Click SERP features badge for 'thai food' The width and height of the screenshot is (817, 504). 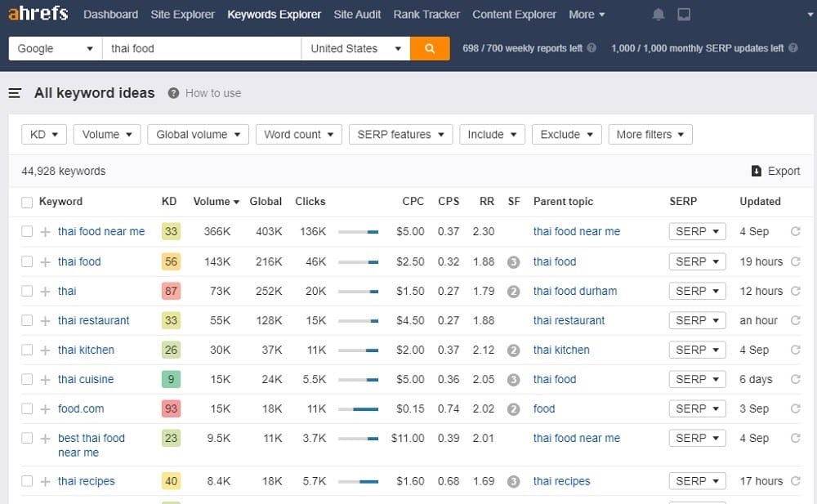click(x=513, y=262)
